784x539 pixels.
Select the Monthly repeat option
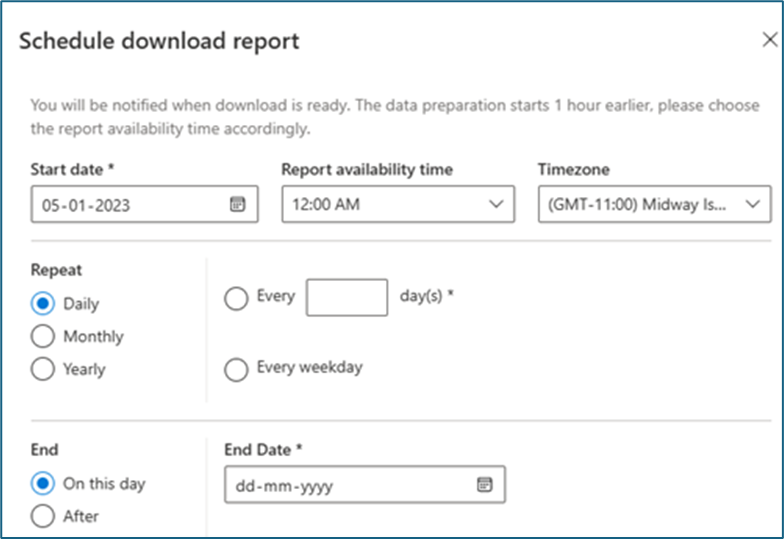pos(43,336)
